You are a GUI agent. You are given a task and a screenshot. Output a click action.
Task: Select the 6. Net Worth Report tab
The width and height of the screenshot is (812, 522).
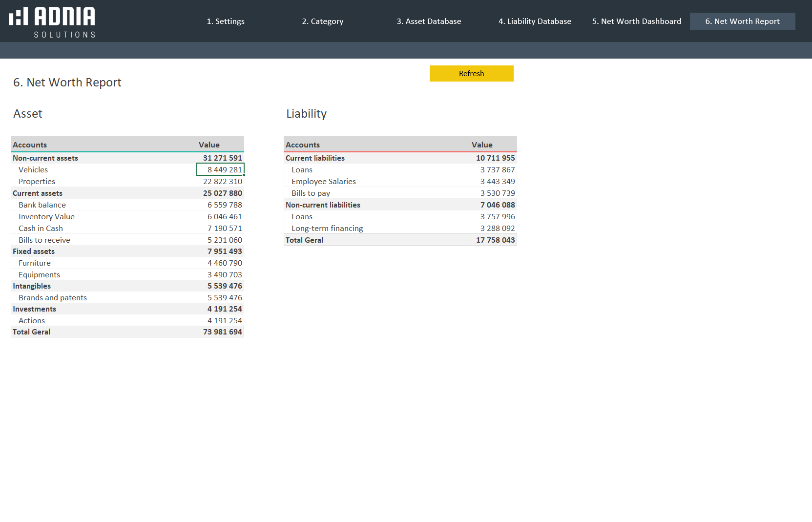tap(742, 21)
